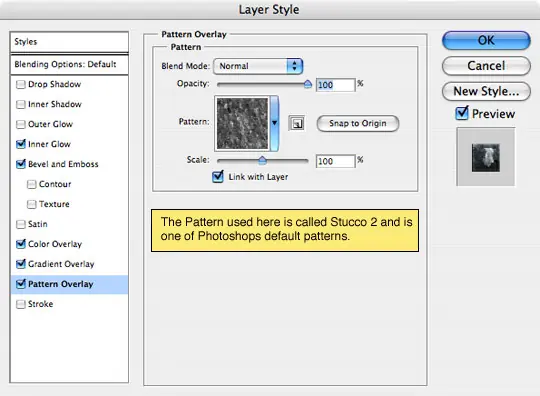Select the Texture sub-item
This screenshot has height=396, width=540.
(54, 204)
